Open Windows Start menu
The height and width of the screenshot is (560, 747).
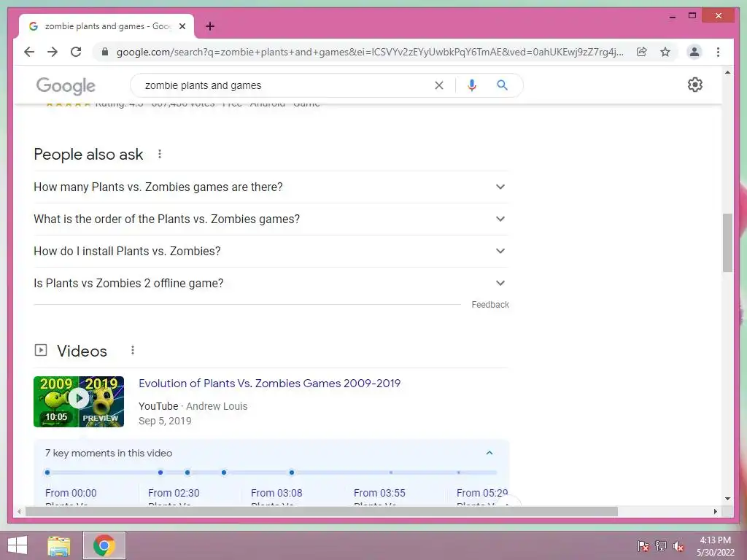pyautogui.click(x=18, y=545)
